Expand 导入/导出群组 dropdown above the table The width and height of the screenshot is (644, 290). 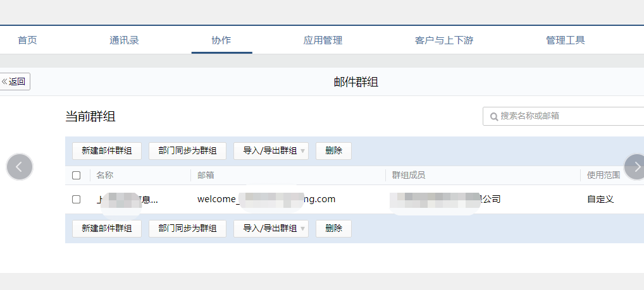coord(271,151)
